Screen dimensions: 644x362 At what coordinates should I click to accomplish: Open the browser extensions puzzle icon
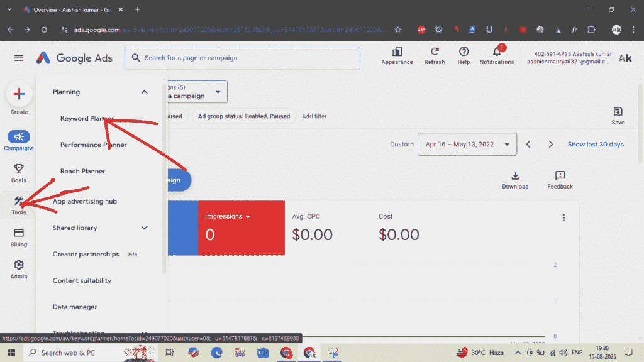pos(591,30)
